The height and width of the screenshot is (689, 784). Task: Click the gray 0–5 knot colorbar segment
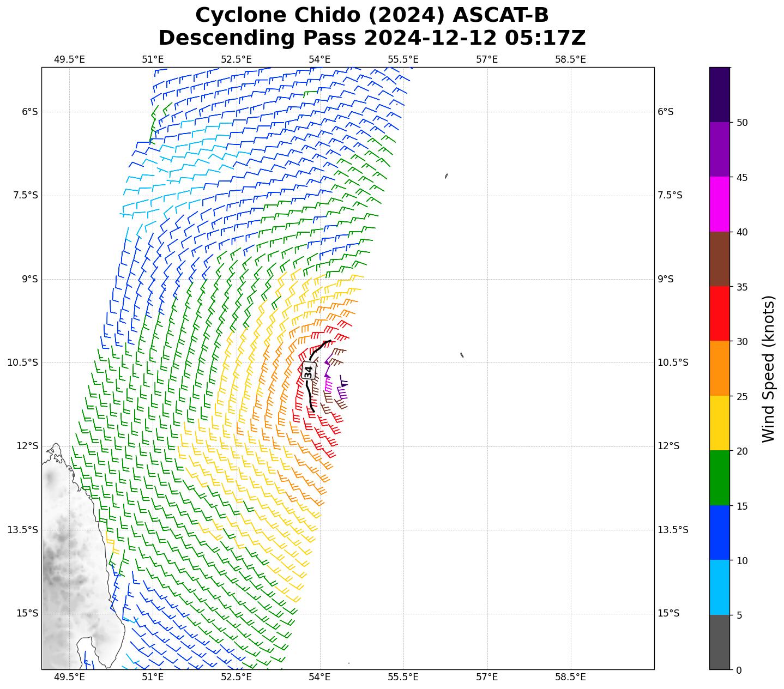coord(719,642)
